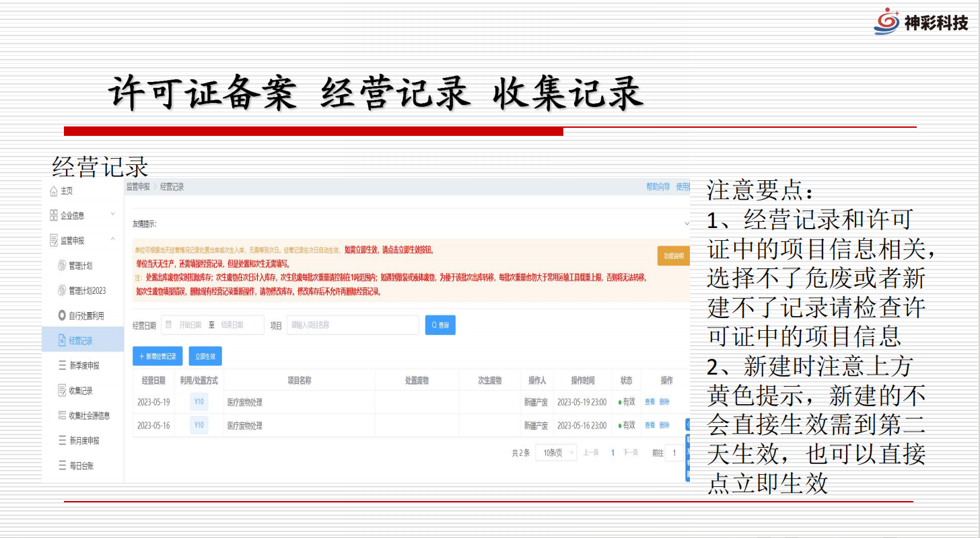Click the 新增经营记录 button
The image size is (980, 538).
coord(157,356)
